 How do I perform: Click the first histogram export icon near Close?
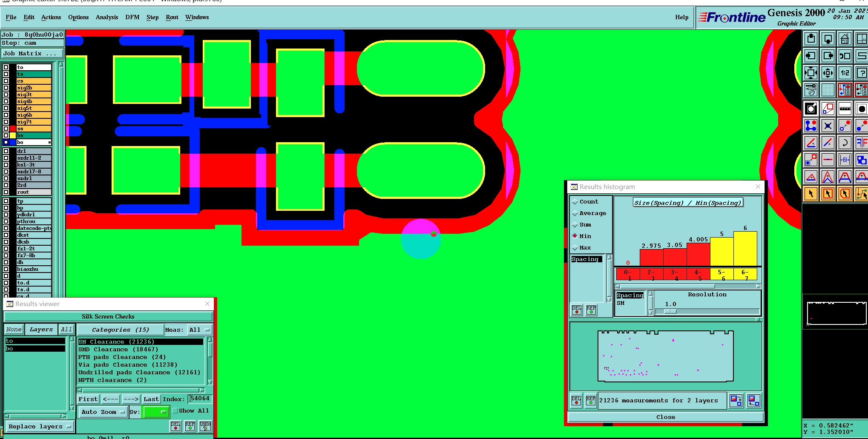(x=736, y=400)
